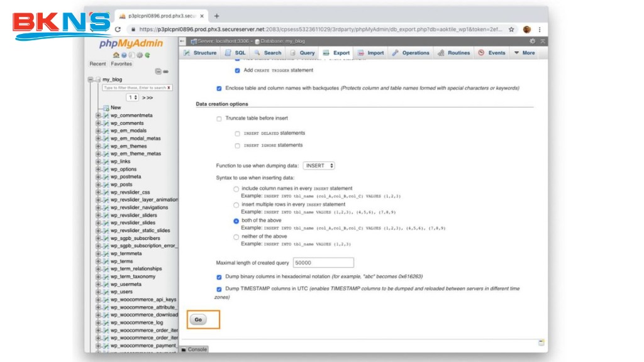Click the phpMyAdmin Home icon

coord(116,55)
